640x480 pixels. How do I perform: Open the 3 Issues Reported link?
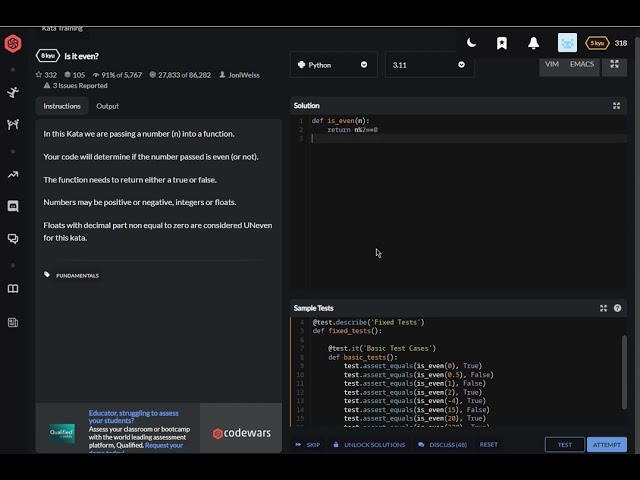[76, 86]
